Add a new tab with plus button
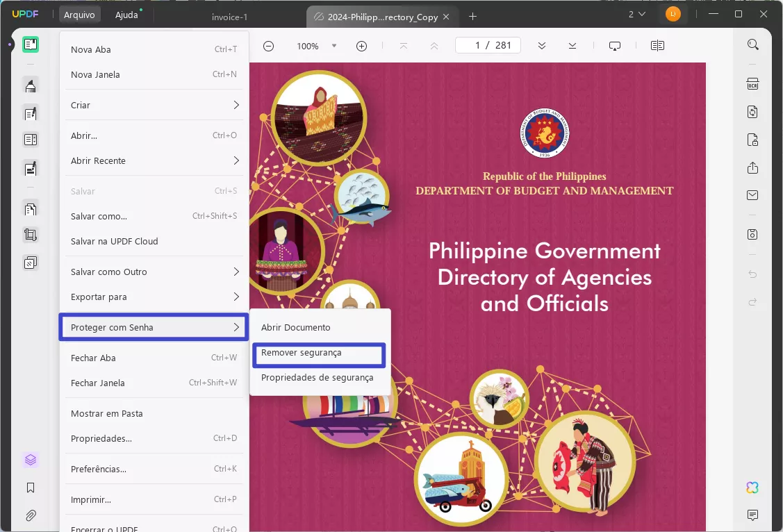This screenshot has height=532, width=783. (x=472, y=17)
